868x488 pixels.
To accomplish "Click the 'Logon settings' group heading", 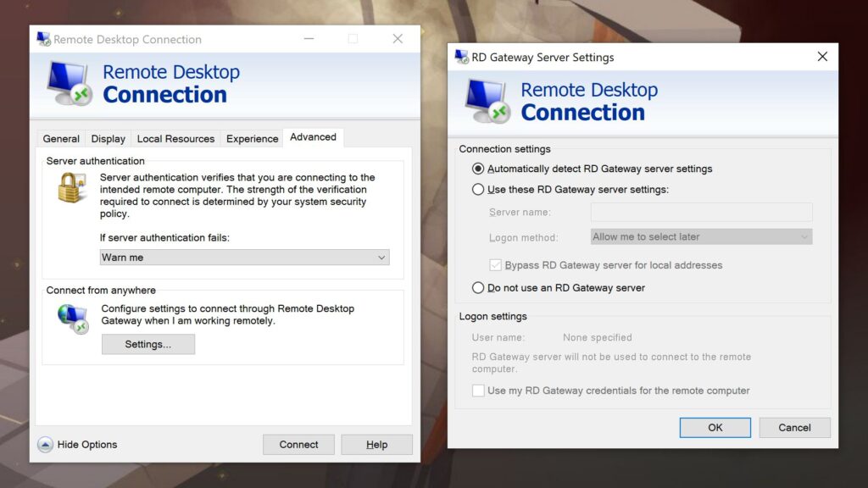I will (492, 317).
